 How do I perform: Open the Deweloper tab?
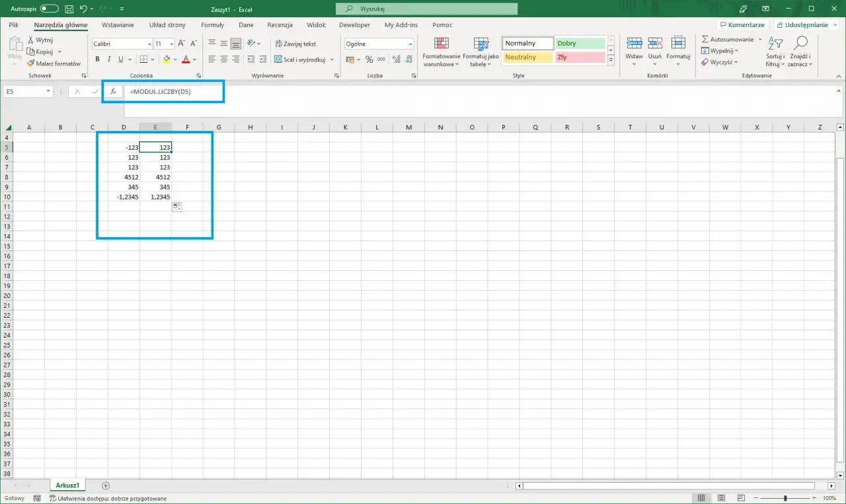(354, 25)
